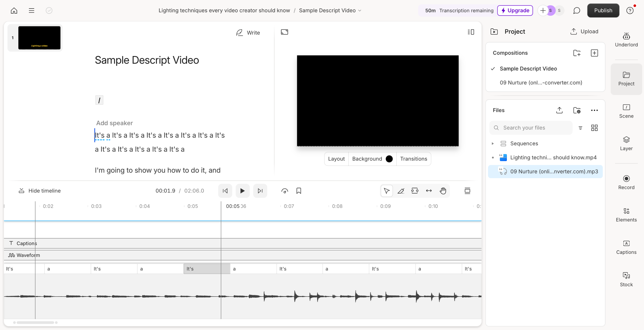Viewport: 644px width, 330px height.
Task: Select the Hand pan tool
Action: click(443, 191)
